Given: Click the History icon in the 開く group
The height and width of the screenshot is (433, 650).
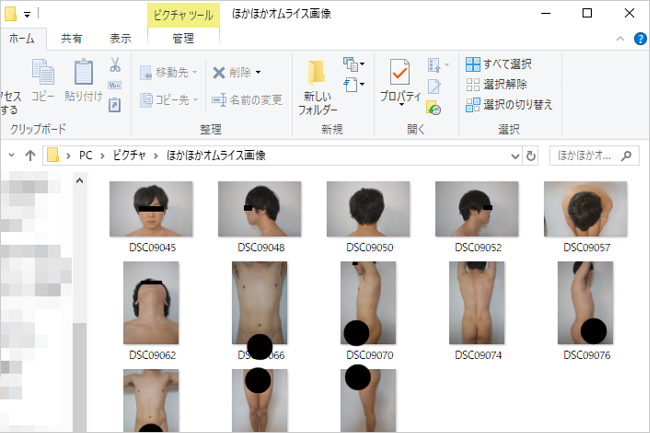Looking at the screenshot, I should [x=434, y=107].
